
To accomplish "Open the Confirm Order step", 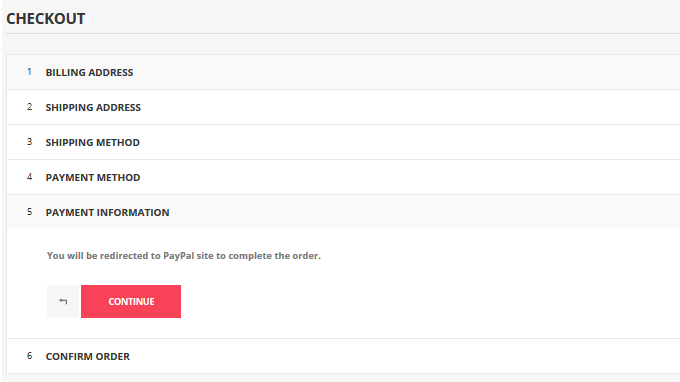I will tap(88, 356).
